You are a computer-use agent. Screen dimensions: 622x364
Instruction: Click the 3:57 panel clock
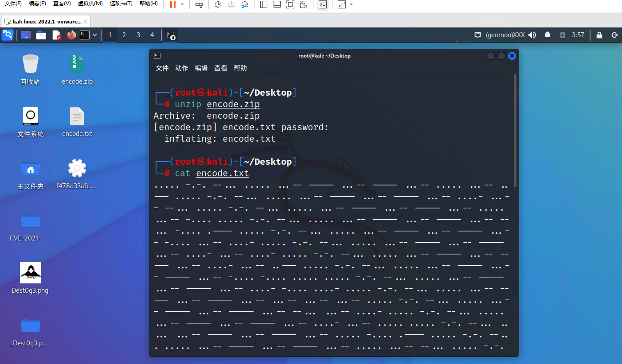[578, 35]
